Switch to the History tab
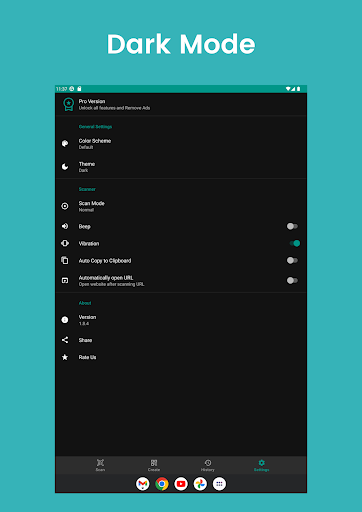The width and height of the screenshot is (362, 512). 208,465
